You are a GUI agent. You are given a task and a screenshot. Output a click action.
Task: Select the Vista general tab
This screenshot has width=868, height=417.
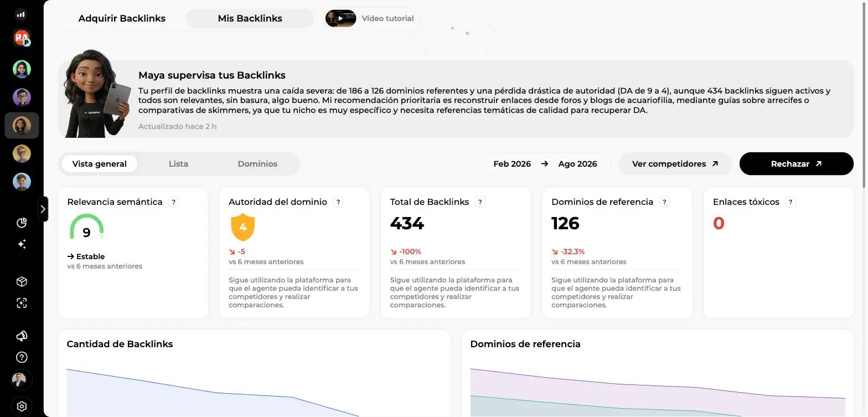coord(100,164)
